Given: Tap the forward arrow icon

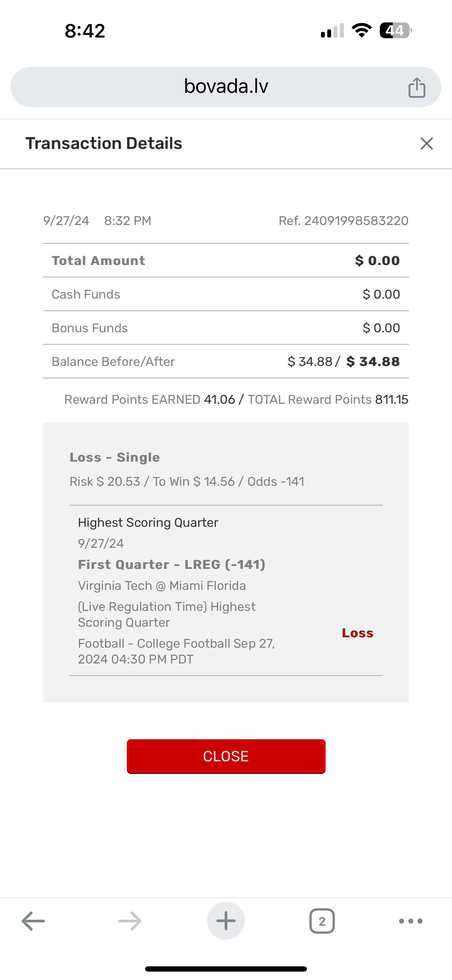Looking at the screenshot, I should click(130, 921).
